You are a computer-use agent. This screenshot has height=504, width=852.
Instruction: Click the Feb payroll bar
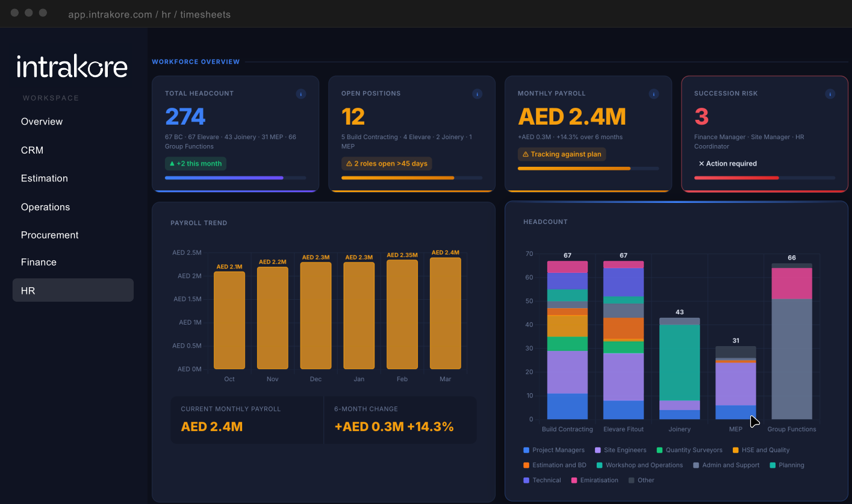(x=402, y=314)
